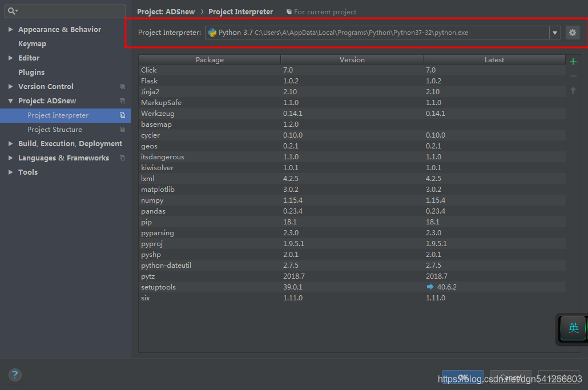This screenshot has height=390, width=588.
Task: Select the pyparsing package row
Action: pos(352,233)
